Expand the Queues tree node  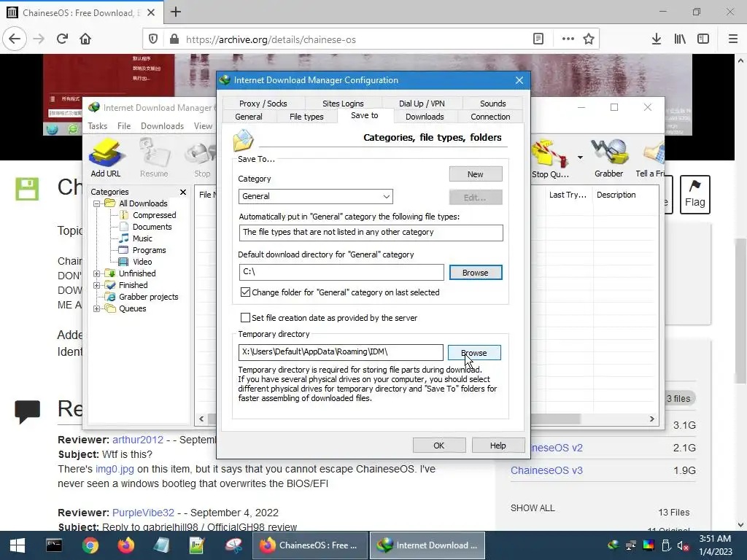[97, 308]
